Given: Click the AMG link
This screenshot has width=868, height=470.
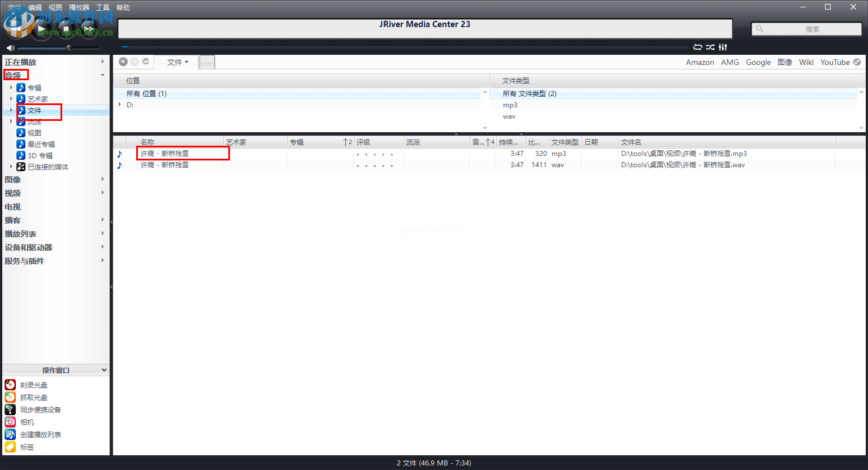Looking at the screenshot, I should 730,62.
